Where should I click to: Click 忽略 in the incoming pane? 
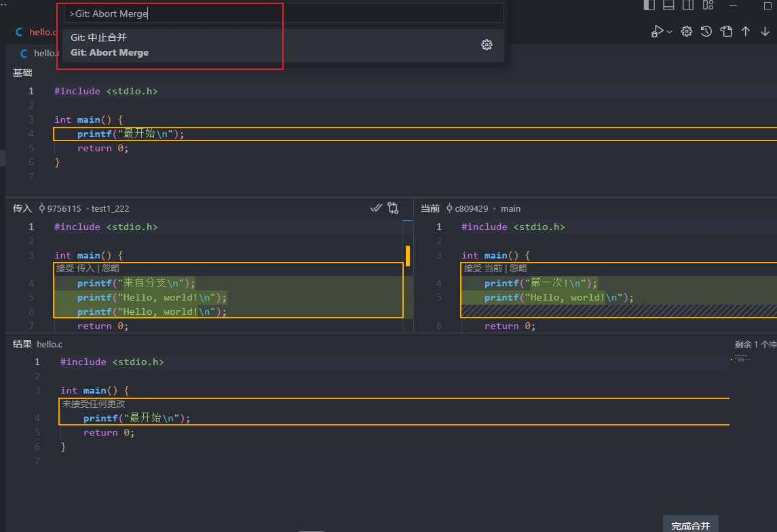111,269
